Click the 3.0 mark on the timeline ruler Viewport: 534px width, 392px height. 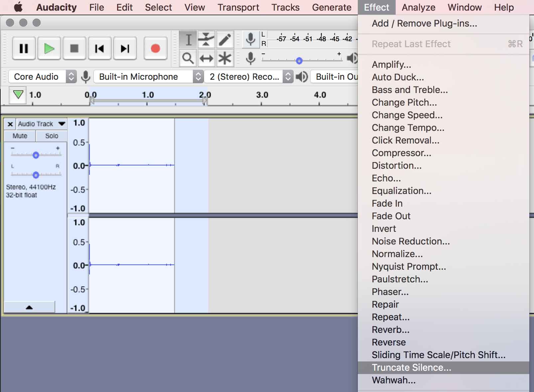click(262, 95)
